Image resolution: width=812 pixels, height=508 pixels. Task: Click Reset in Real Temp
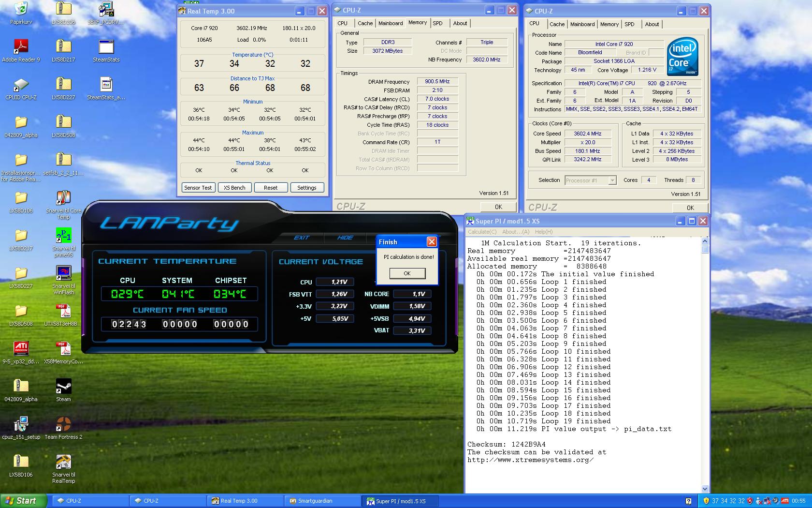point(271,188)
